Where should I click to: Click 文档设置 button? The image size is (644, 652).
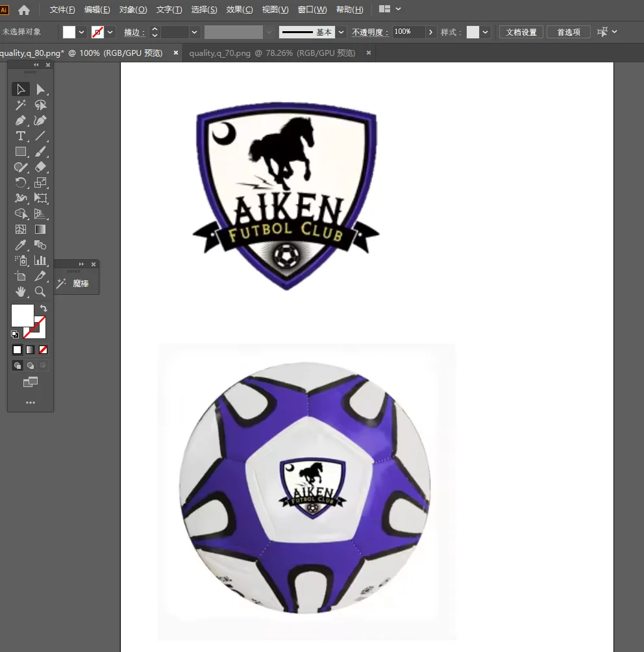tap(521, 32)
